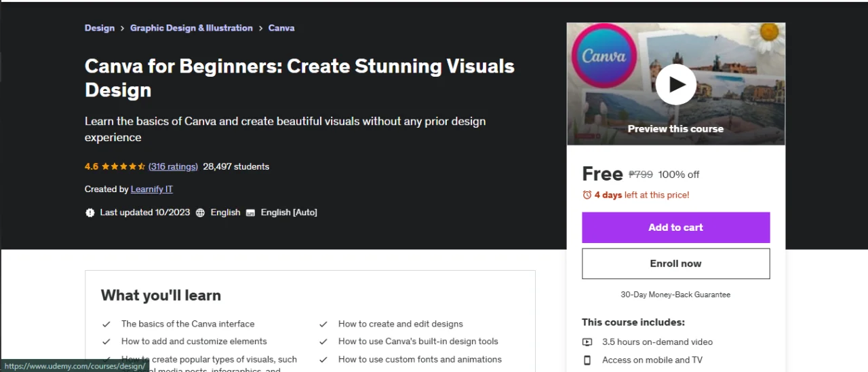Click the checkmark beside Canva's built-in design tools
The image size is (868, 372).
tap(323, 342)
